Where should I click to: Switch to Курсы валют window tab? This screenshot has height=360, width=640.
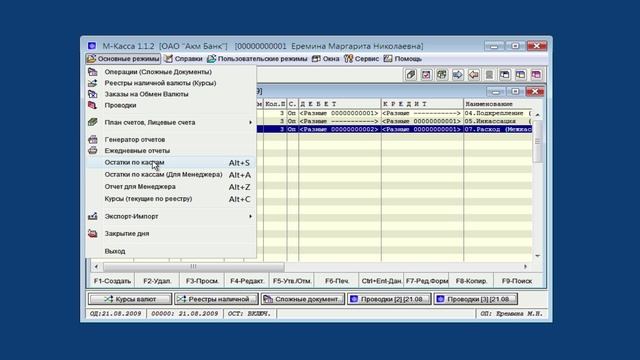(x=130, y=299)
